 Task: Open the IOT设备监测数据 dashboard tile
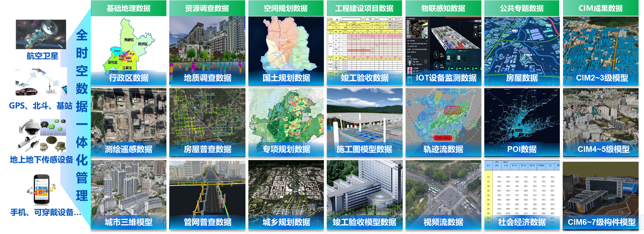click(443, 51)
